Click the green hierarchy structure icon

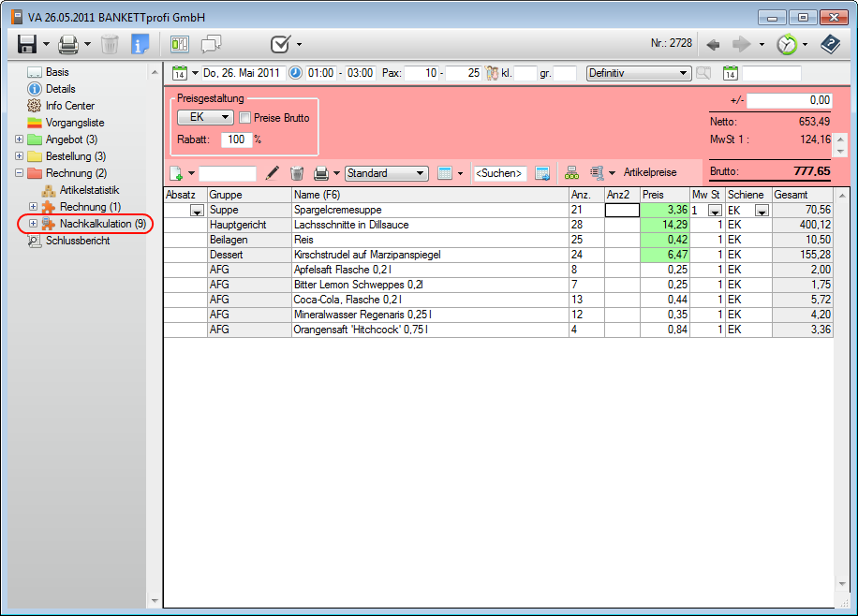click(x=571, y=173)
